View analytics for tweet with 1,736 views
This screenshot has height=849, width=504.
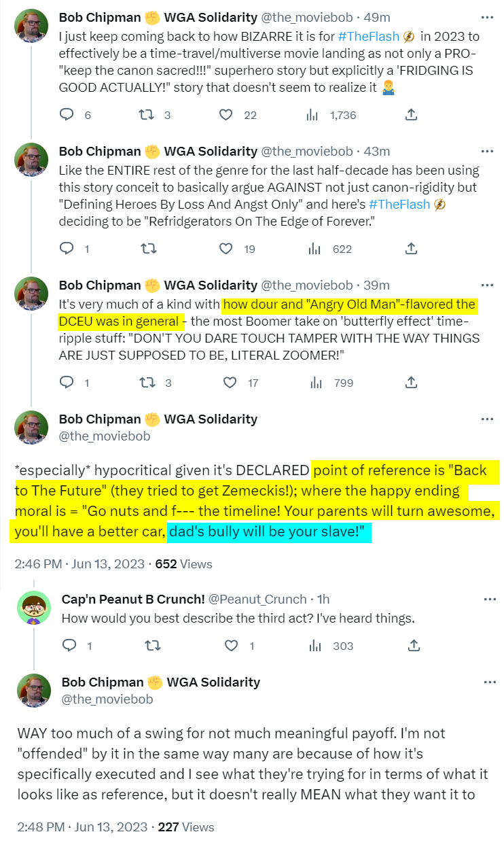(x=313, y=115)
